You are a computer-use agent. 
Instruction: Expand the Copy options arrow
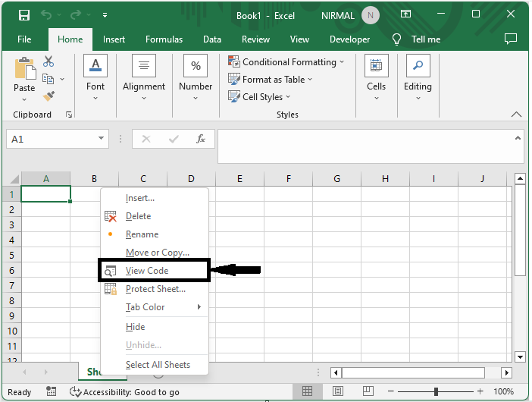(x=62, y=79)
